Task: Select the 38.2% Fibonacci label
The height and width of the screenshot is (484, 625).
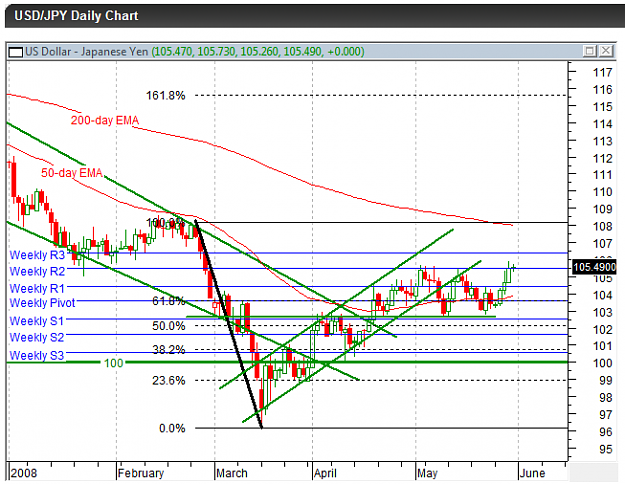Action: tap(169, 350)
